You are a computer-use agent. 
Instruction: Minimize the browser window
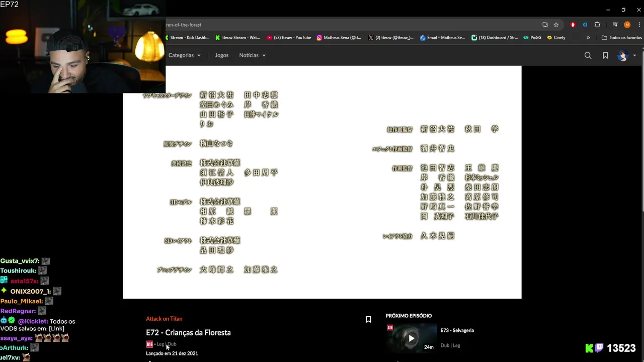click(x=608, y=10)
